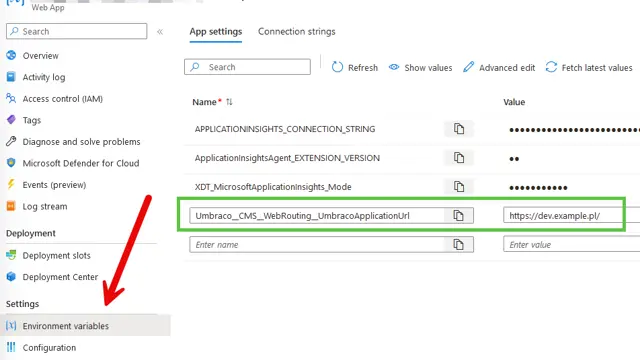640x360 pixels.
Task: Open Diagnose and solve problems
Action: point(81,142)
